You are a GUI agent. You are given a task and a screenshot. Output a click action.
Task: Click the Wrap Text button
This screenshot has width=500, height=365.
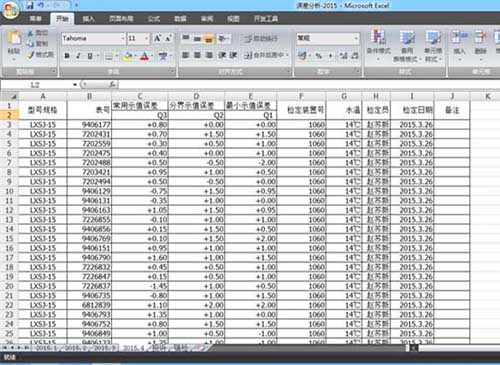coord(261,38)
